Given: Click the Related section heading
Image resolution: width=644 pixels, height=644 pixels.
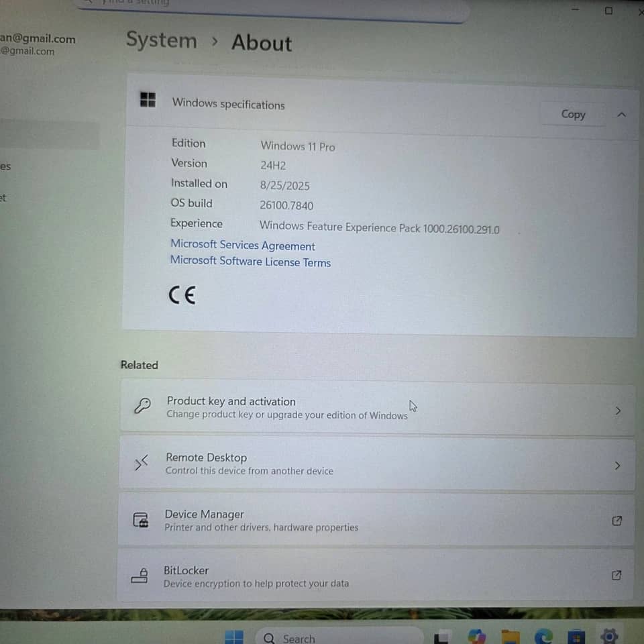Looking at the screenshot, I should click(x=140, y=365).
